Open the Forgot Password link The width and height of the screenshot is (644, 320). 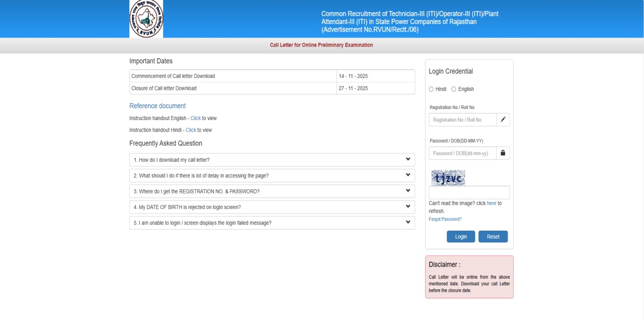445,219
